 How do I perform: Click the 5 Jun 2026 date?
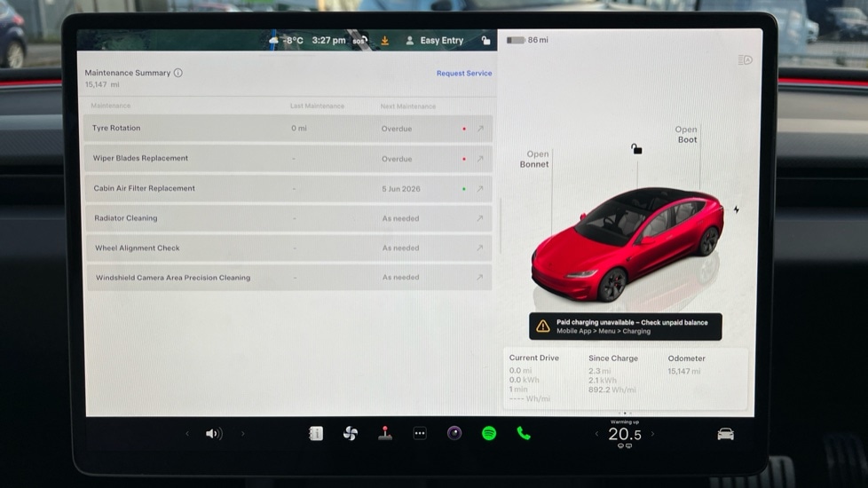point(401,189)
